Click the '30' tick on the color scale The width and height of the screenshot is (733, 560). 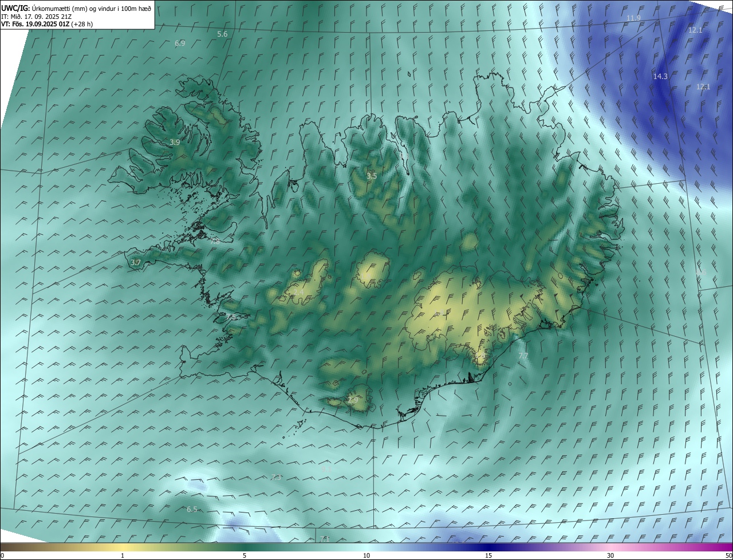click(x=610, y=556)
